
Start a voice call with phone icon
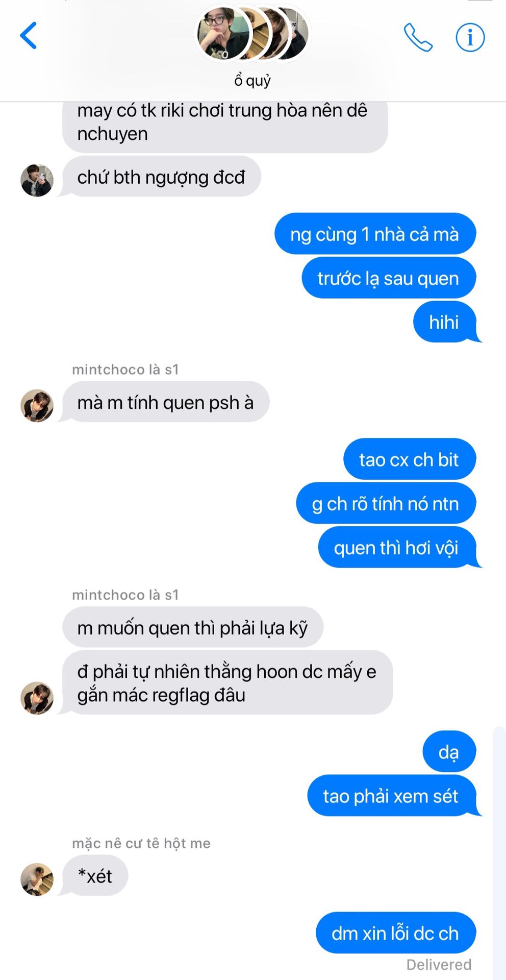click(418, 37)
